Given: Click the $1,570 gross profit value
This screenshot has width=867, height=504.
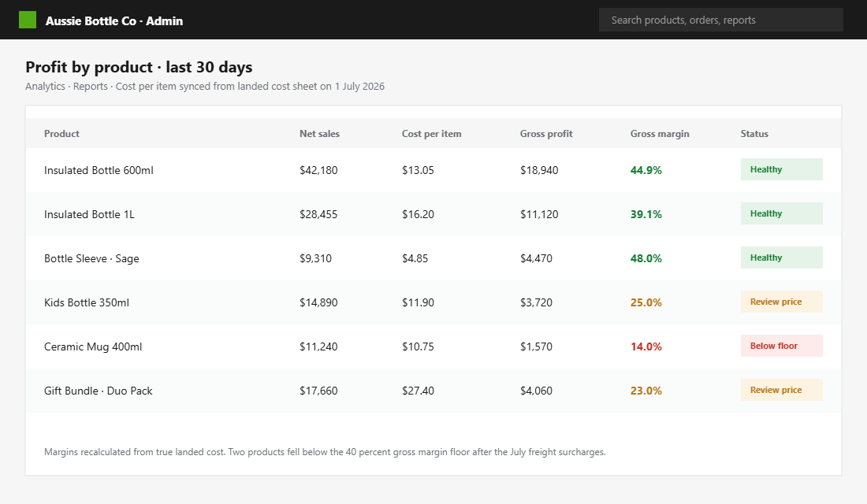Looking at the screenshot, I should (536, 347).
